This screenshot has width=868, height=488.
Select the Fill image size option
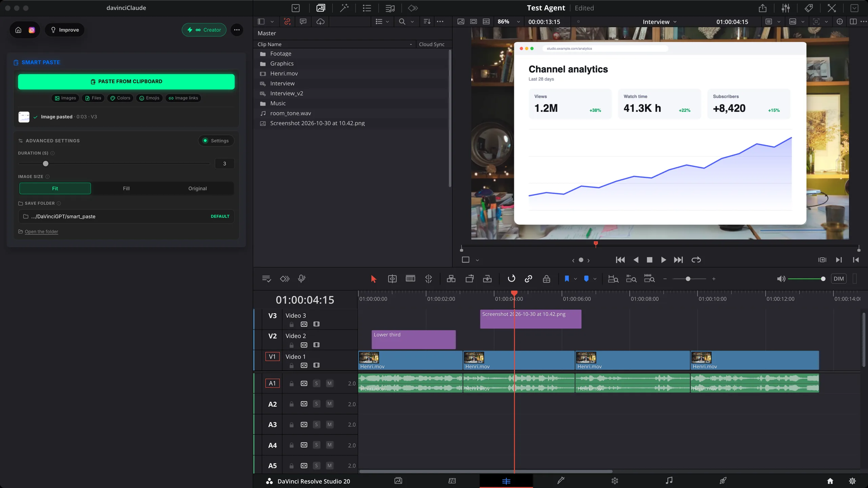pyautogui.click(x=126, y=188)
